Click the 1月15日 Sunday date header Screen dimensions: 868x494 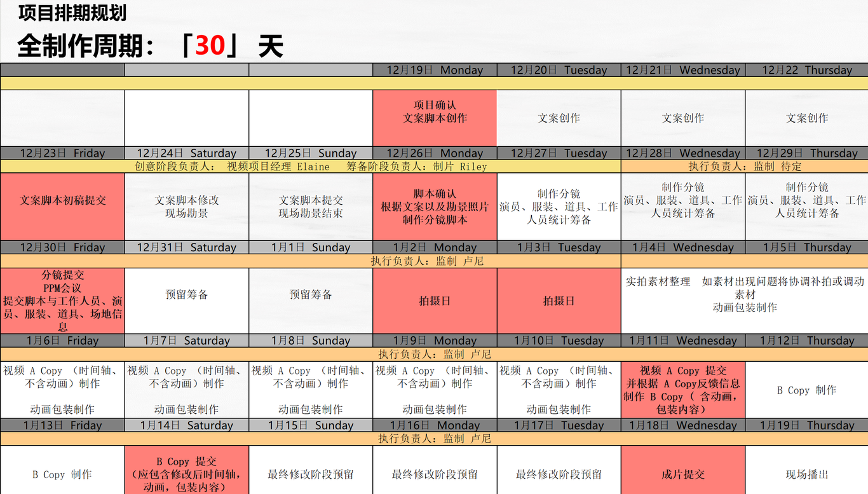coord(311,425)
